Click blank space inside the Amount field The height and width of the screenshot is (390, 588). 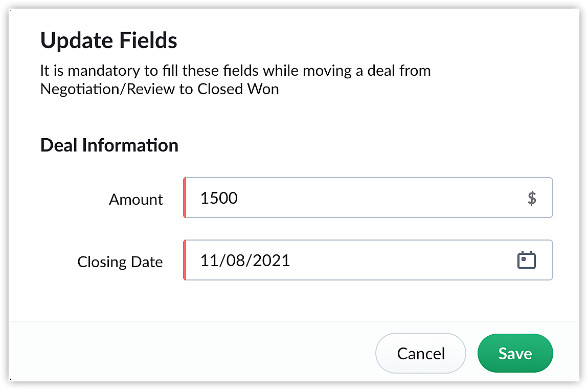[x=383, y=198]
